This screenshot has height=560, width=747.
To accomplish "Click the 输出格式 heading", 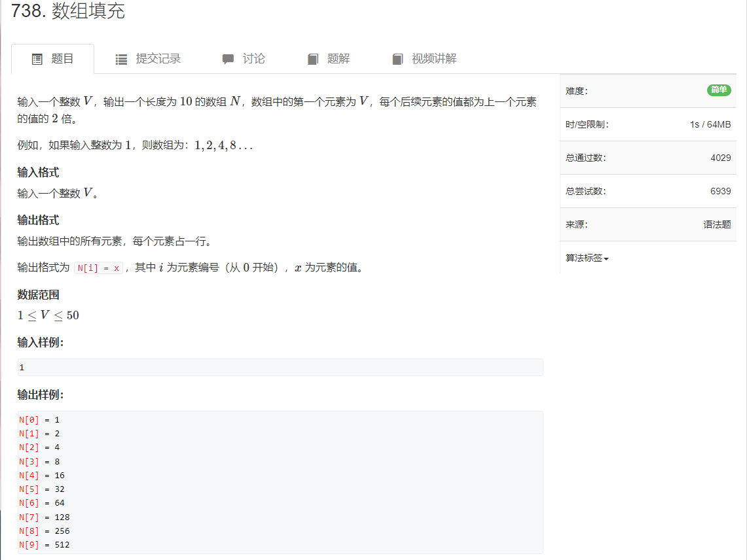I will click(x=38, y=220).
